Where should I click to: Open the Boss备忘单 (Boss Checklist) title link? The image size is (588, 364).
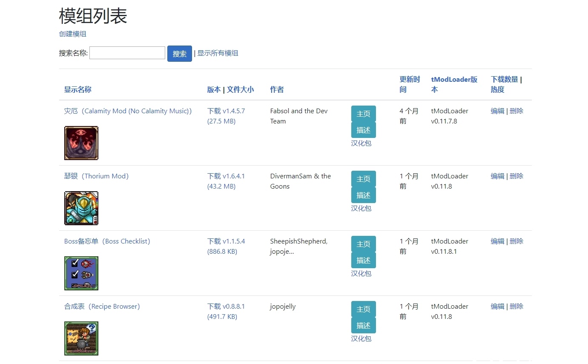pyautogui.click(x=107, y=241)
